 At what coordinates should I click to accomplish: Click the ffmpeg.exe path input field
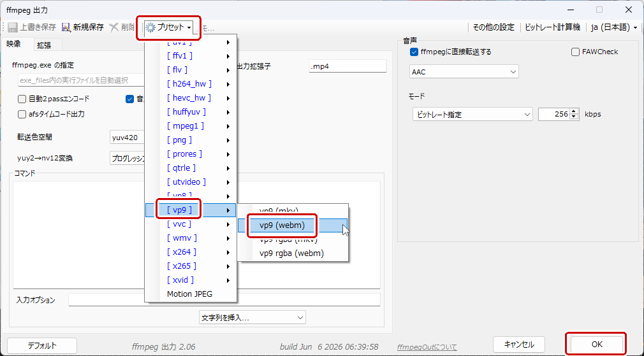(82, 80)
